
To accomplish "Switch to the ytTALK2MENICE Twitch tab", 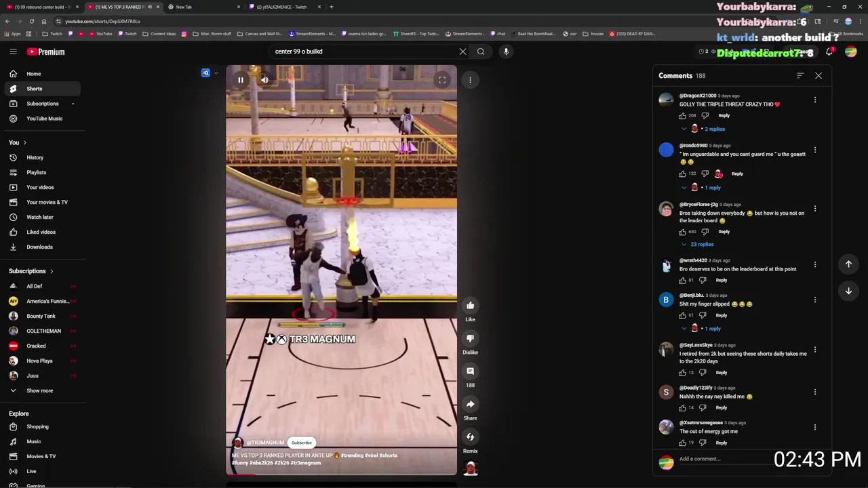I will tap(281, 7).
